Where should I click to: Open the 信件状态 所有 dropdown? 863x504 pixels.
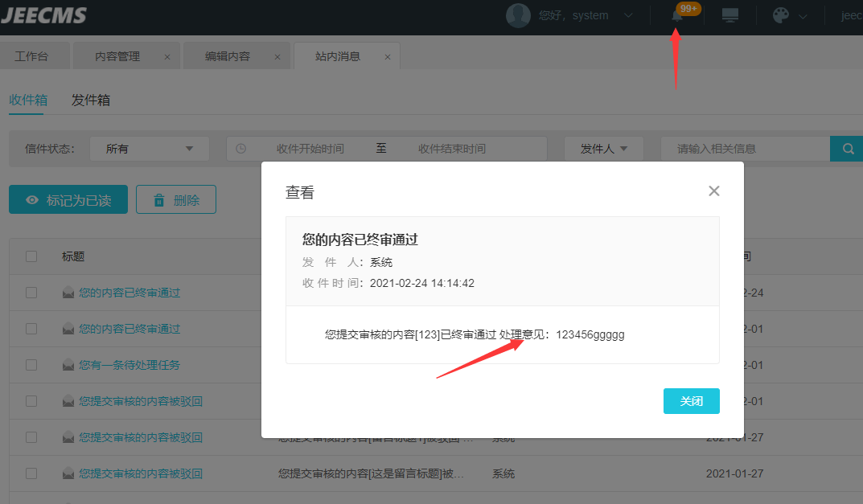[149, 149]
